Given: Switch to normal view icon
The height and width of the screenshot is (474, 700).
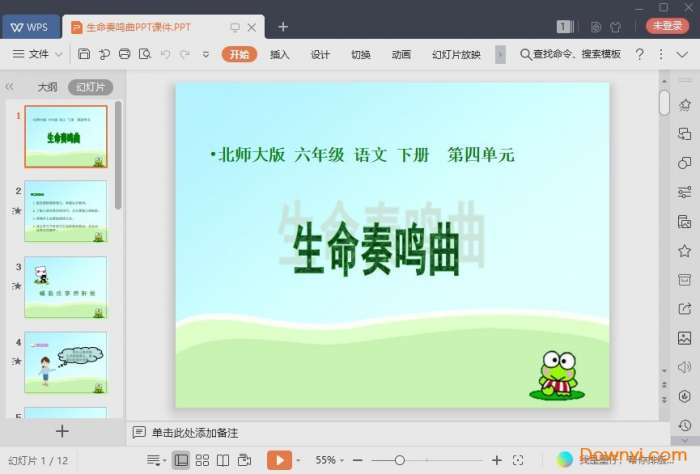Looking at the screenshot, I should pyautogui.click(x=181, y=460).
